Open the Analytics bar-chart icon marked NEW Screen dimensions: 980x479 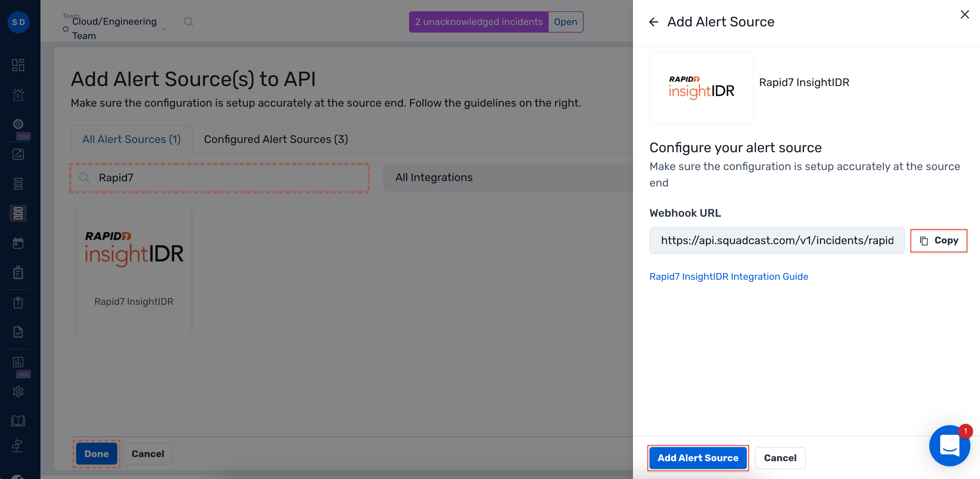pos(18,362)
